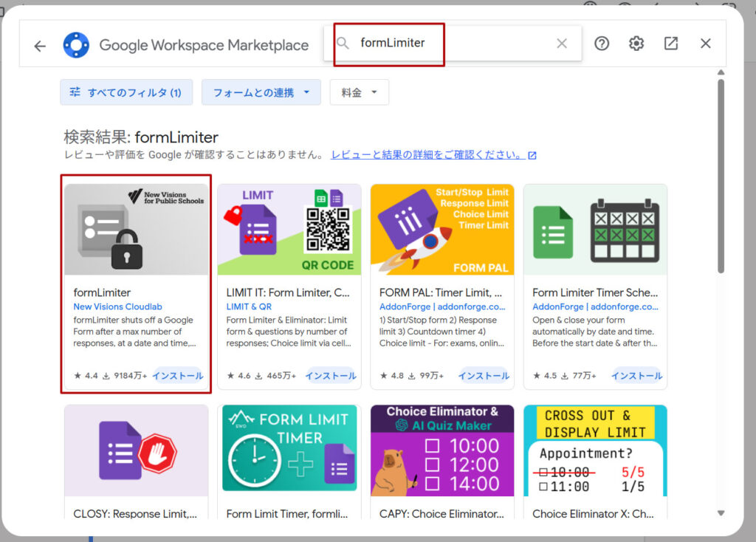Open the CLOSY stop-hand thumbnail

[x=137, y=450]
